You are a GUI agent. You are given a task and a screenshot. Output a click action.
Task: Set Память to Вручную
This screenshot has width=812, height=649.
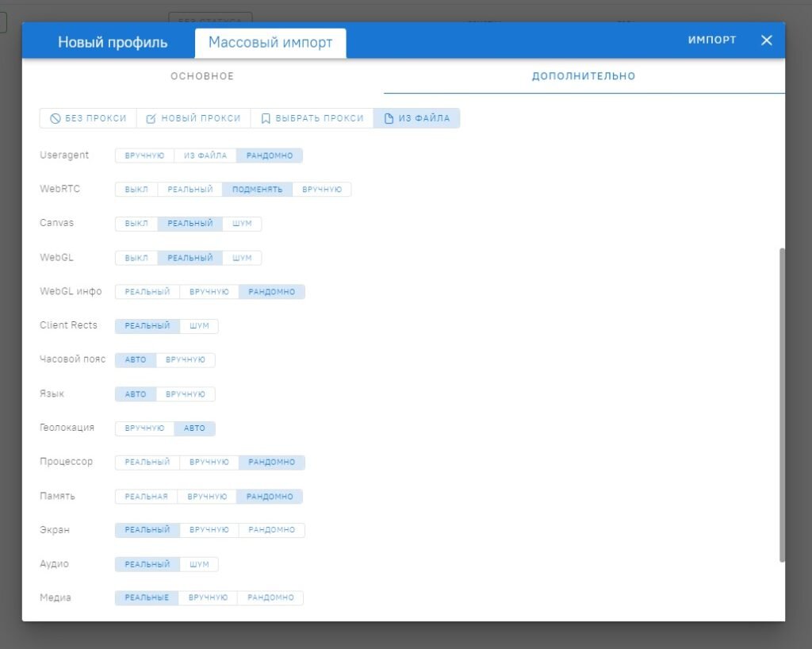207,496
